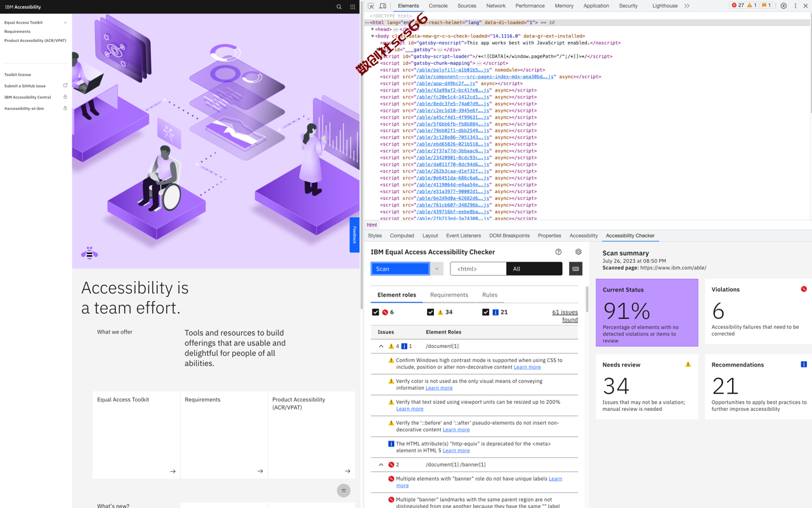Screen dimensions: 812x508
Task: Click the external link icon beside Submit a GitHub issue
Action: [65, 86]
